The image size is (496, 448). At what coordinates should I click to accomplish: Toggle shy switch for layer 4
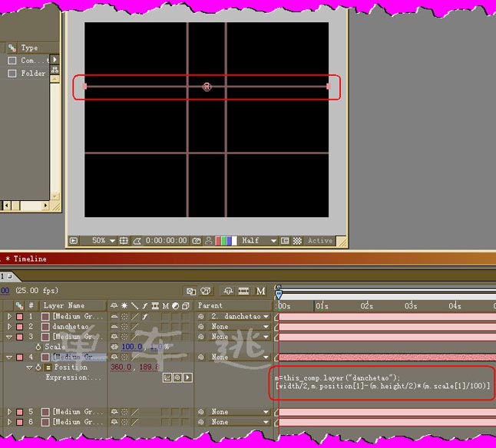(x=114, y=357)
